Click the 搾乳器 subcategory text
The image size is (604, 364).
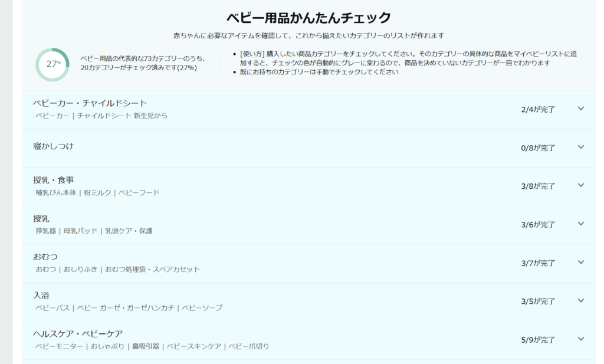(45, 231)
